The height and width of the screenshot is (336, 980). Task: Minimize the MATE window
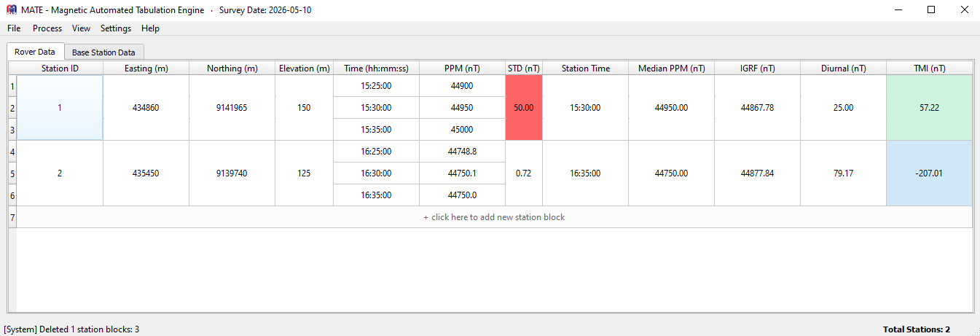[x=898, y=10]
